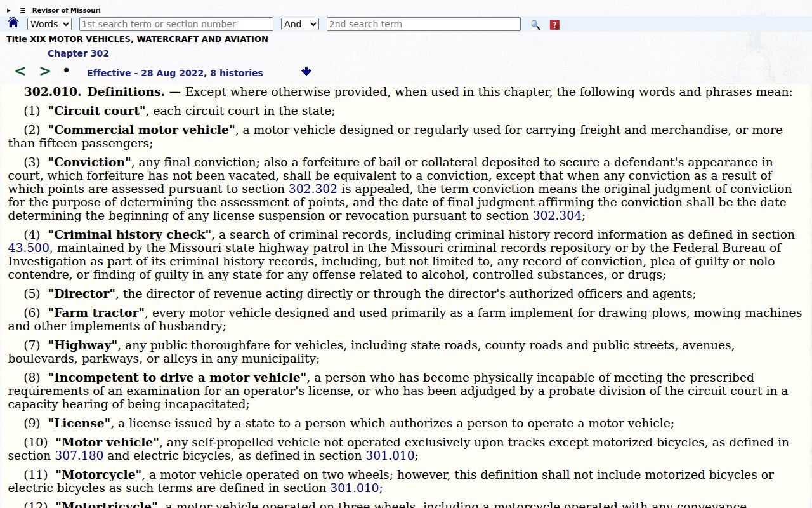This screenshot has height=508, width=812.
Task: Open the And operator dropdown
Action: [x=300, y=24]
